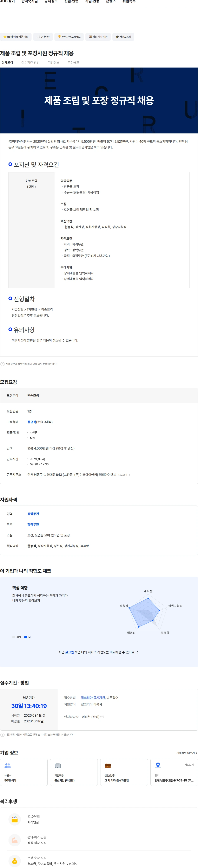Click the info icon beside 마감일은 기업의 사정
Viewport: 198px width, 868px height.
pyautogui.click(x=2, y=735)
